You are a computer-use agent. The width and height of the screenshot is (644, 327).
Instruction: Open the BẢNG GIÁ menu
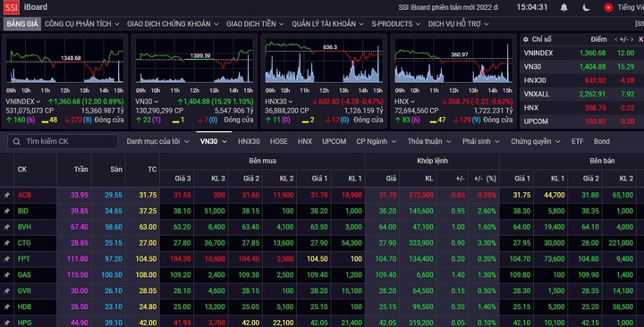[x=22, y=24]
